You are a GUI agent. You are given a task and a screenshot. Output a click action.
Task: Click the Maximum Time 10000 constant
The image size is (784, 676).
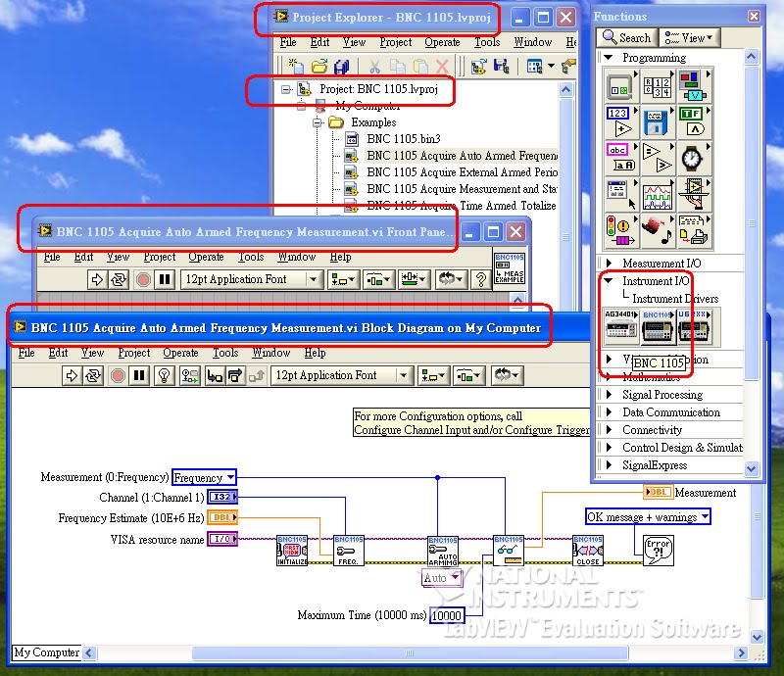tap(447, 615)
